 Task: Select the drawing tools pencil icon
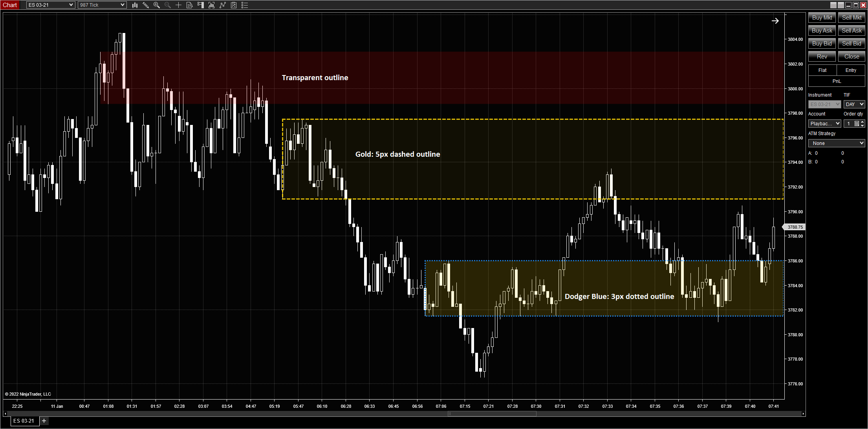(146, 5)
